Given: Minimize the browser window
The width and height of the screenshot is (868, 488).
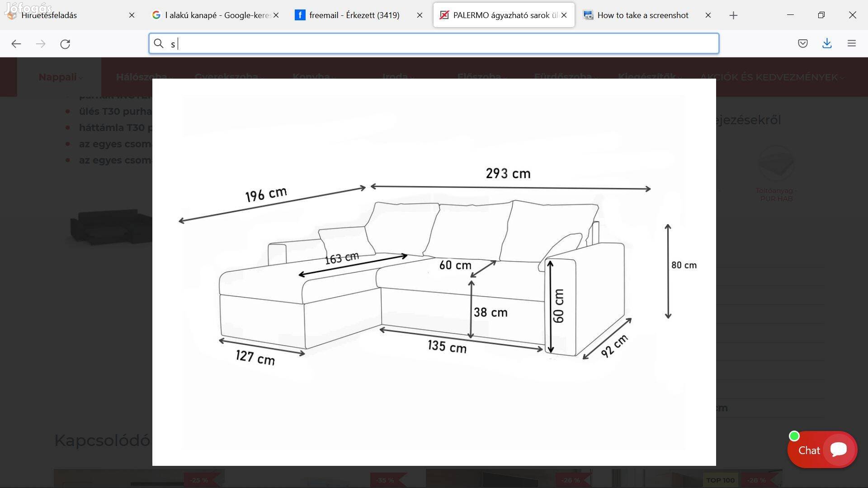Looking at the screenshot, I should (790, 15).
